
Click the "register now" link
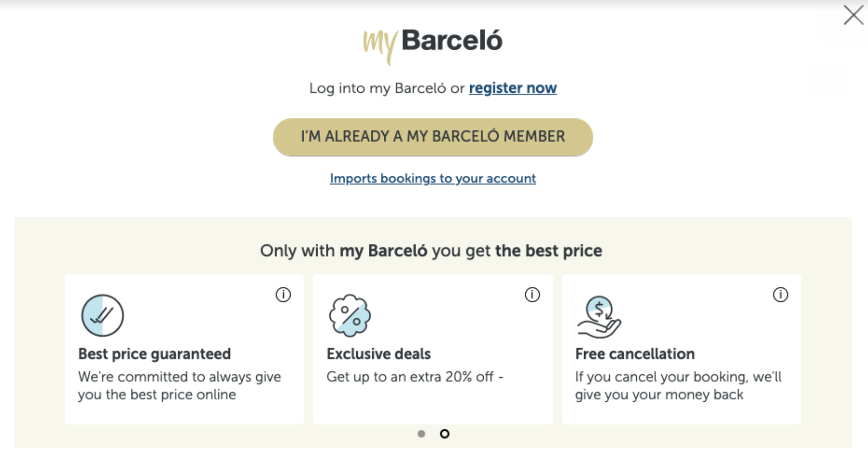(x=513, y=88)
